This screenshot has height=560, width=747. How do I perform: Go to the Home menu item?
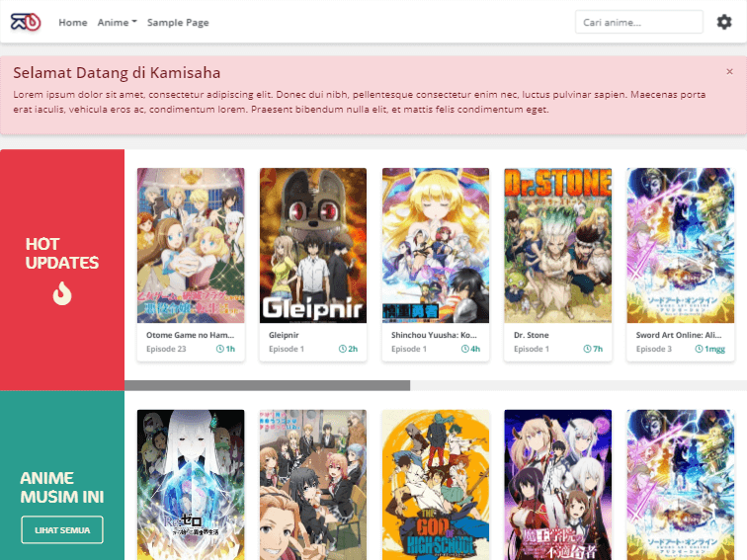coord(73,23)
